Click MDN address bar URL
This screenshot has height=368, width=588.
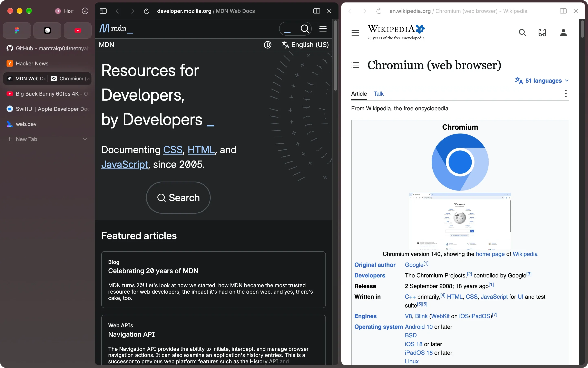(x=206, y=11)
